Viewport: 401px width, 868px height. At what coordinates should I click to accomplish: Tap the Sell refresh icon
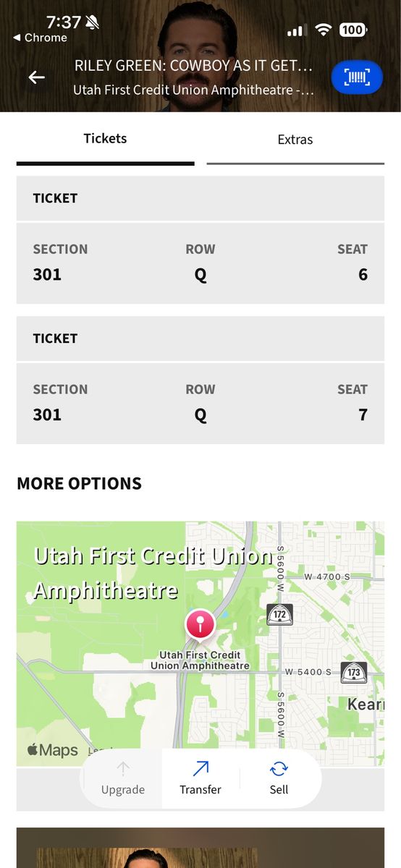(279, 768)
